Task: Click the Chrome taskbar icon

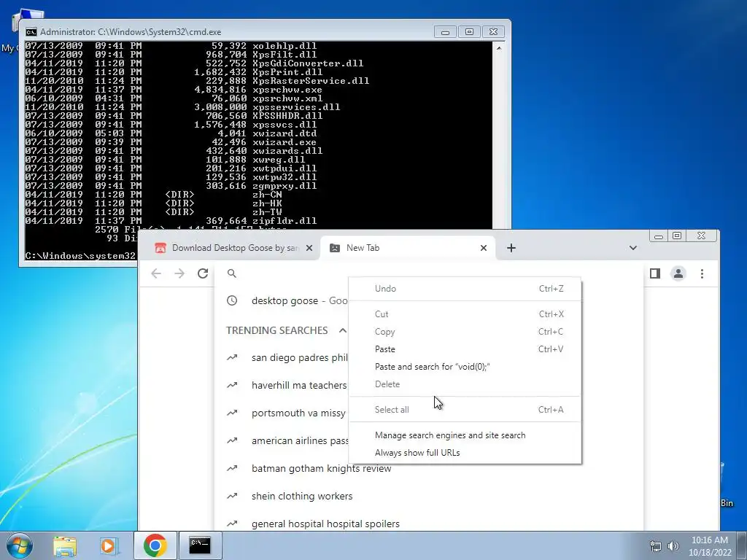Action: tap(155, 545)
